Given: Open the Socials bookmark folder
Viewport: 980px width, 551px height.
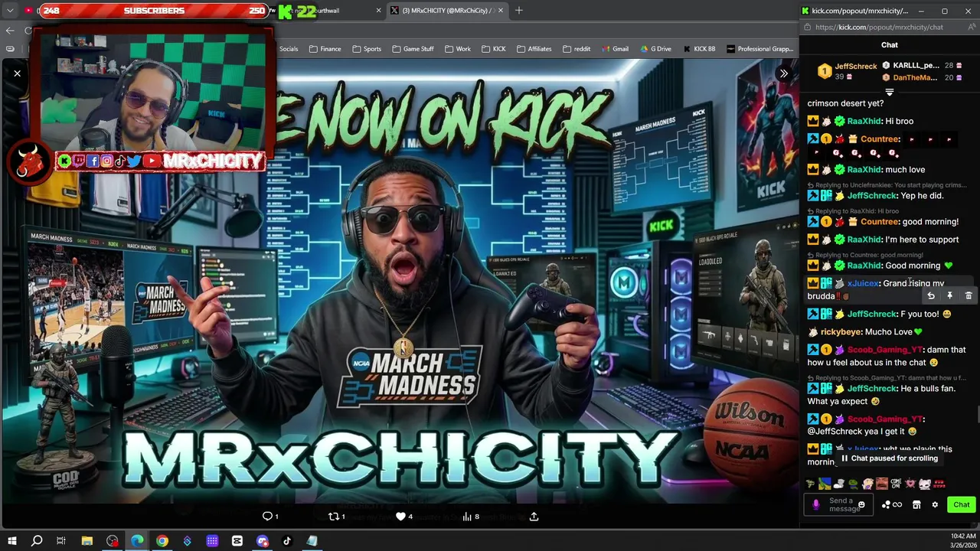Looking at the screenshot, I should click(289, 49).
